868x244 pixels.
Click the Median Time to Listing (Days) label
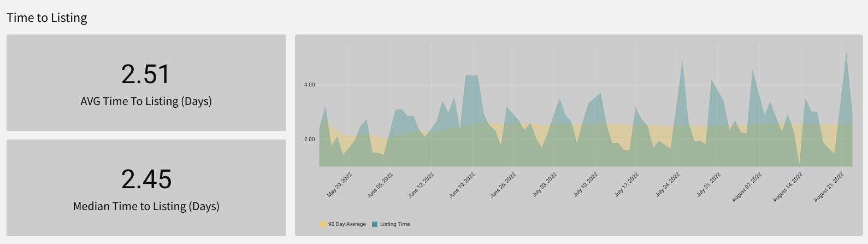(146, 206)
